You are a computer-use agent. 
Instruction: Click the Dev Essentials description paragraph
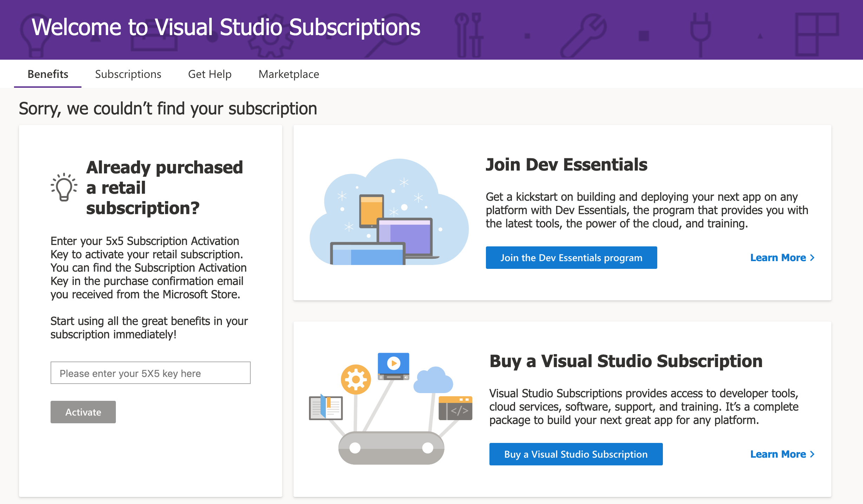[x=647, y=210]
